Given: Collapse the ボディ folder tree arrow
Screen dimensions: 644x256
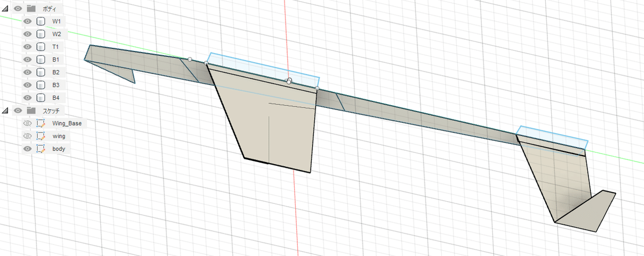Looking at the screenshot, I should pos(5,9).
